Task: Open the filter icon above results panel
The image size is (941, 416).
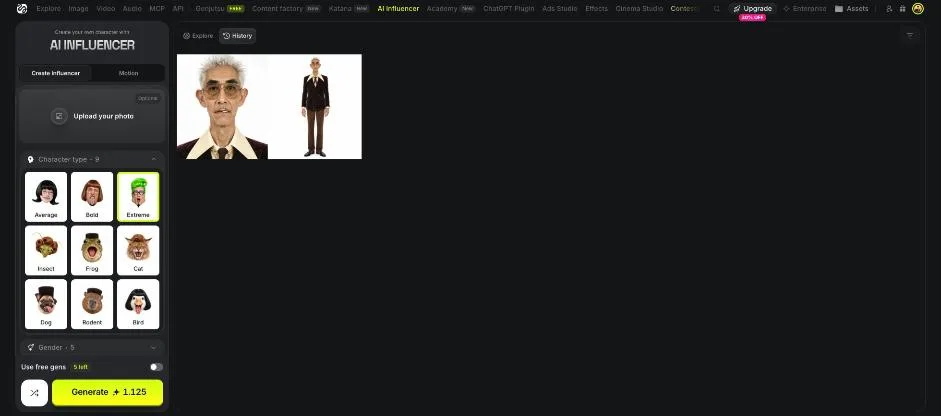Action: [x=910, y=35]
